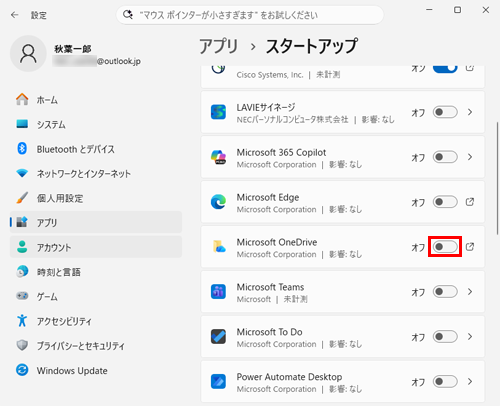Open Bluetooth とデバイス category
The width and height of the screenshot is (500, 406).
96,149
